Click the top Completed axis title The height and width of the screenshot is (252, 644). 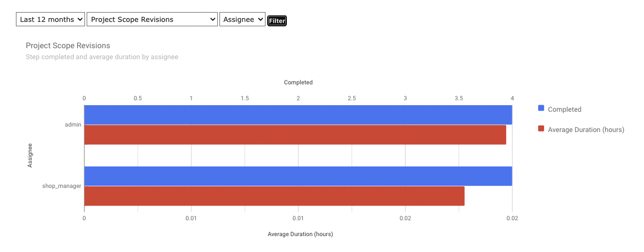coord(298,82)
